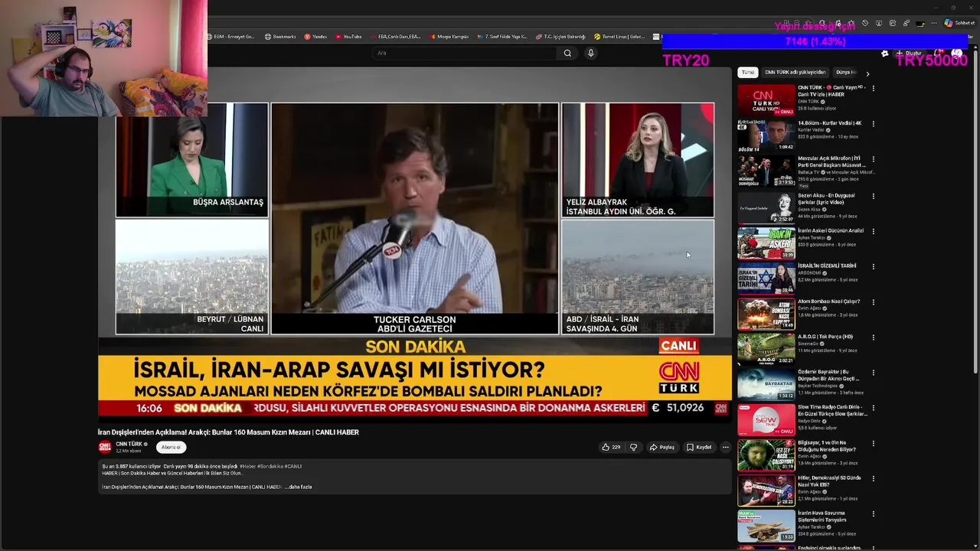The height and width of the screenshot is (551, 980).
Task: Click the YouTube search magnifier button
Action: [567, 53]
